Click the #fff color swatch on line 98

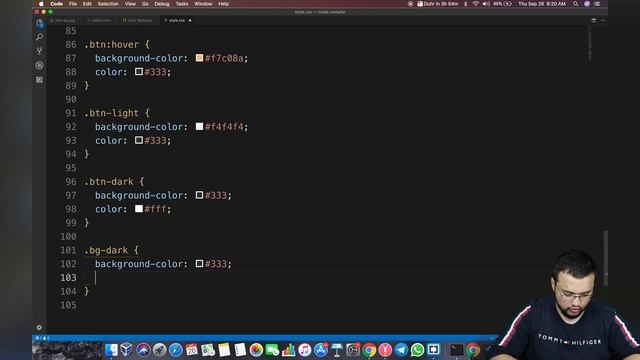tap(139, 209)
